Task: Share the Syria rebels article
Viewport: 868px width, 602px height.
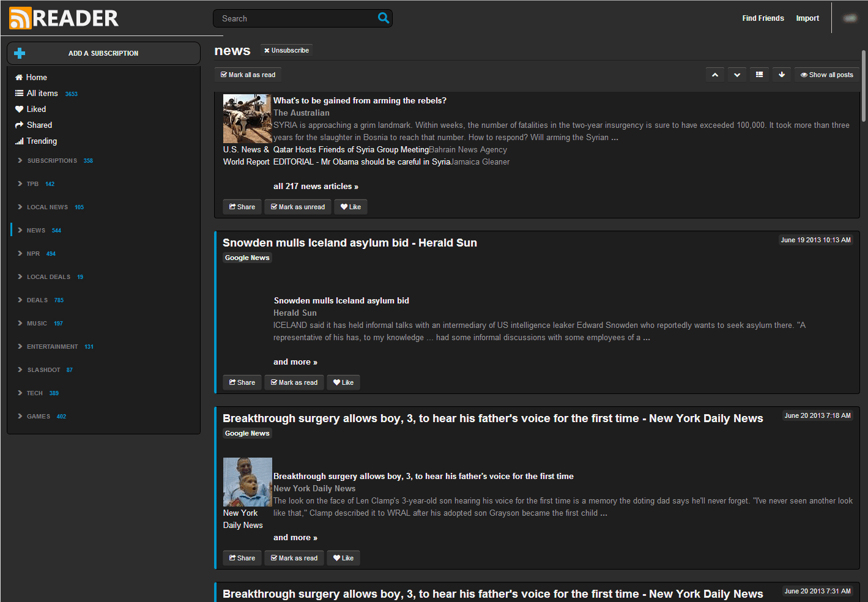Action: pyautogui.click(x=242, y=207)
